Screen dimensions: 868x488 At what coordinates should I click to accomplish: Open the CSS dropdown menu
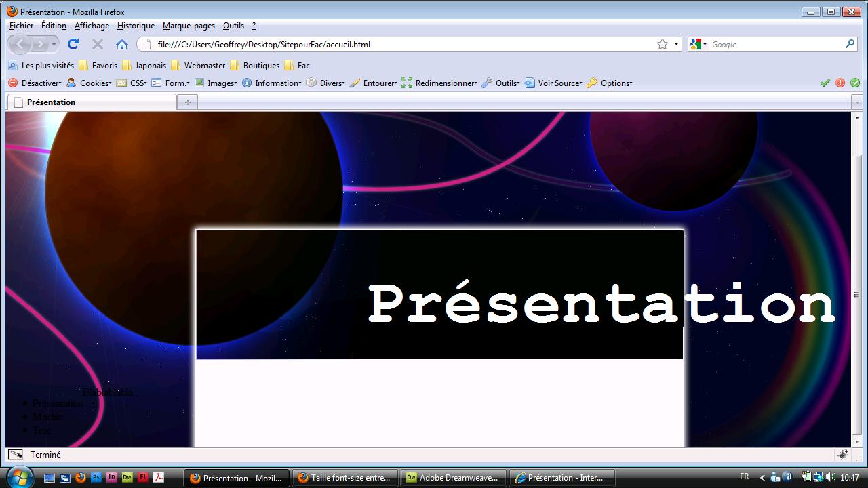132,83
